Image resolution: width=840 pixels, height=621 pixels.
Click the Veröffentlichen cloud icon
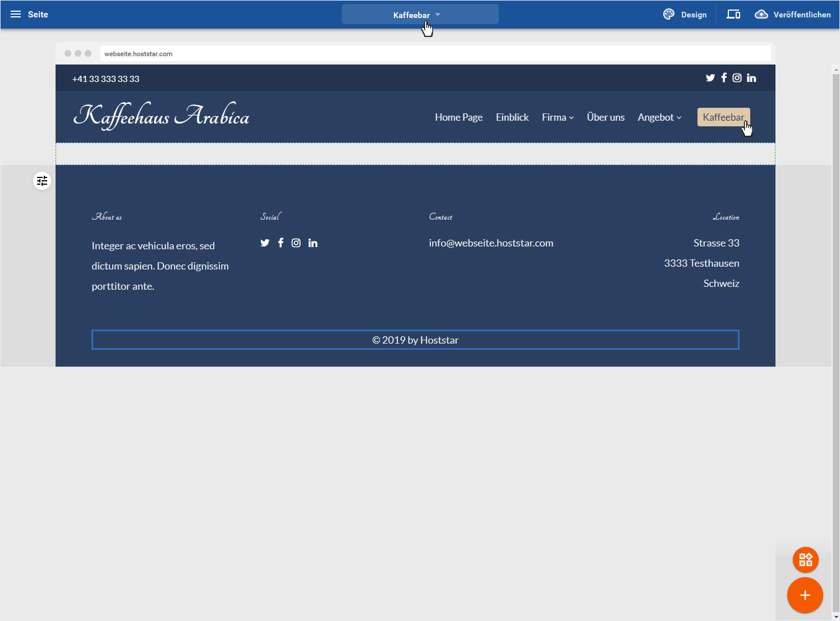tap(761, 15)
